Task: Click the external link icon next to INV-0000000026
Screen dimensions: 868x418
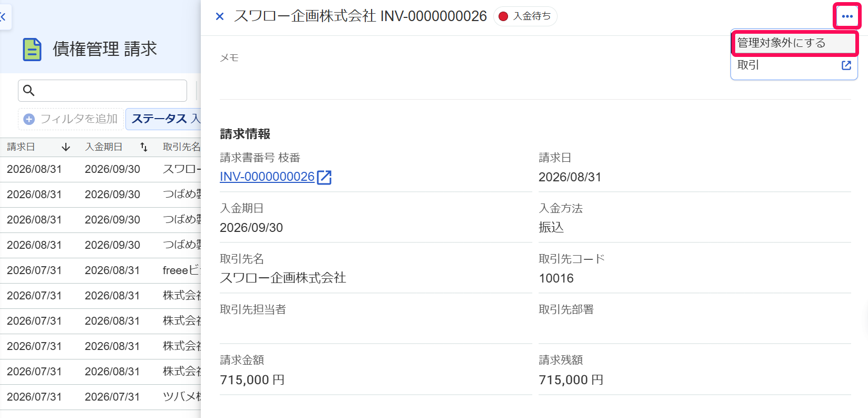Action: pos(324,177)
